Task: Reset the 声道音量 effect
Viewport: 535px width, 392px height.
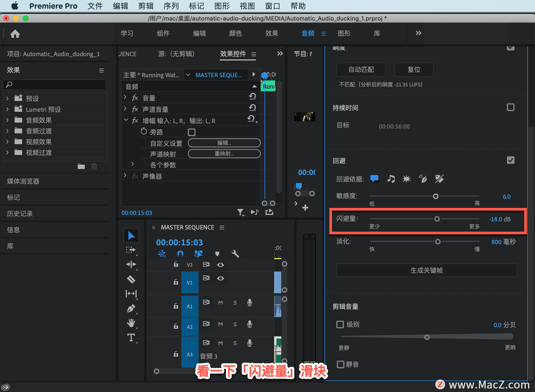Action: 252,108
